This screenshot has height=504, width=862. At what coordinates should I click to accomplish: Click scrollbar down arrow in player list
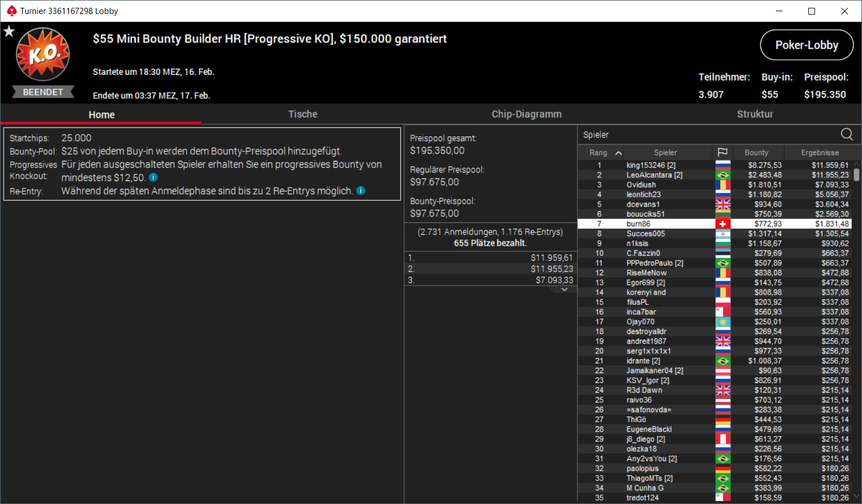[856, 496]
